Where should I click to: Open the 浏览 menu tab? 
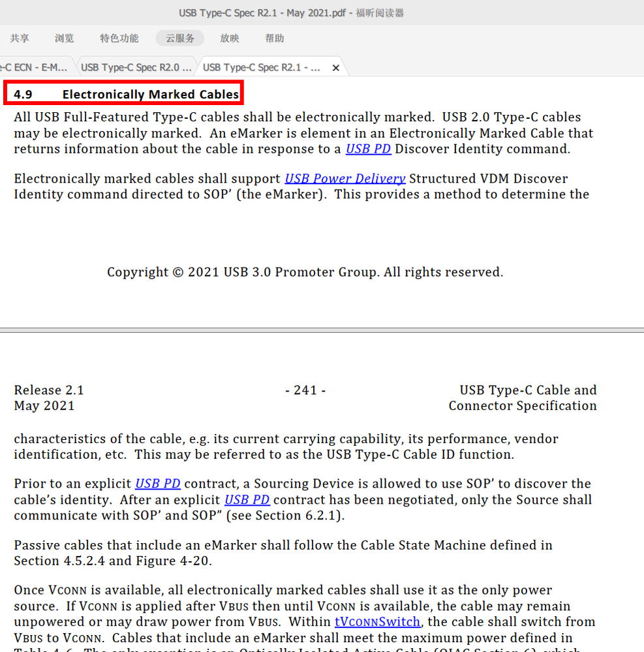[65, 39]
